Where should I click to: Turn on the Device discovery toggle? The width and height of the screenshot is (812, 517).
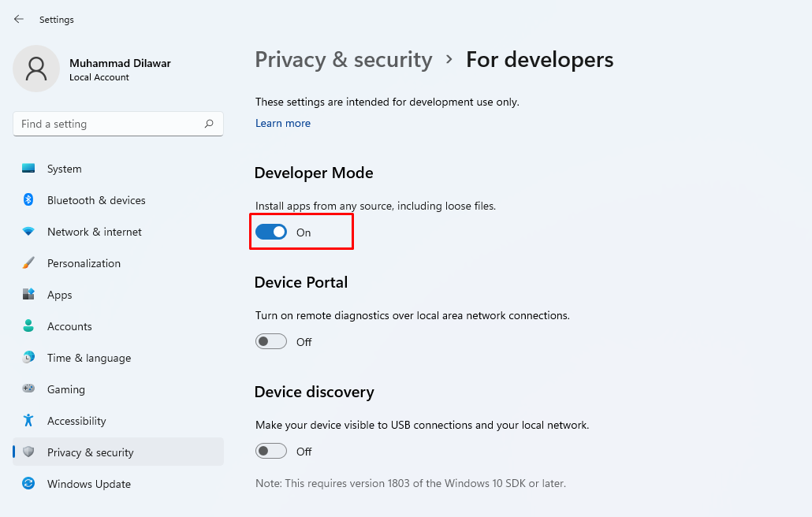(271, 452)
